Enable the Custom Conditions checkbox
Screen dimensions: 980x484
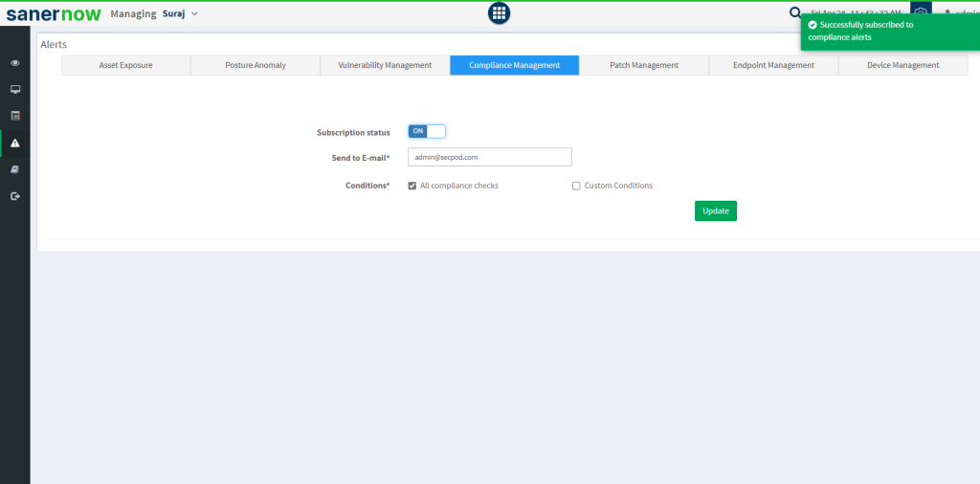pos(576,186)
